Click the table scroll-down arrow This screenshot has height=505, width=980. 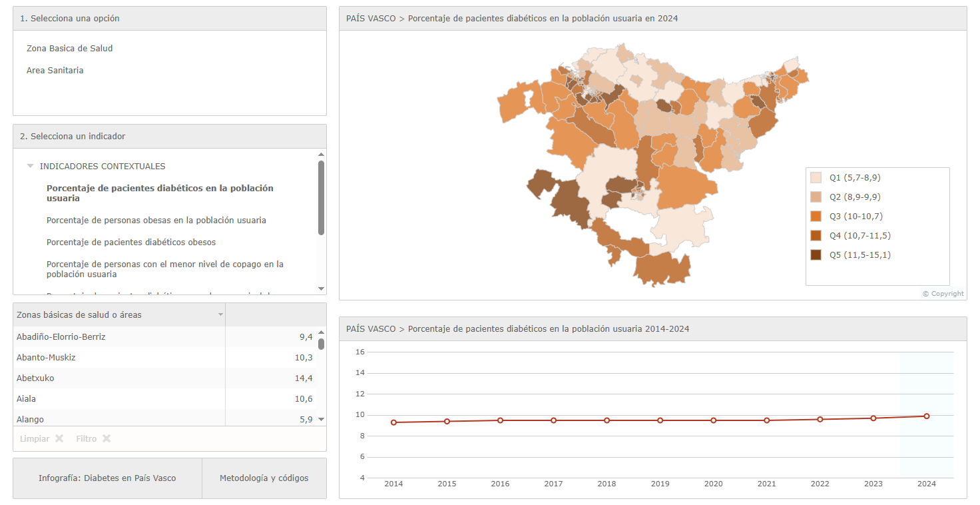tap(321, 419)
